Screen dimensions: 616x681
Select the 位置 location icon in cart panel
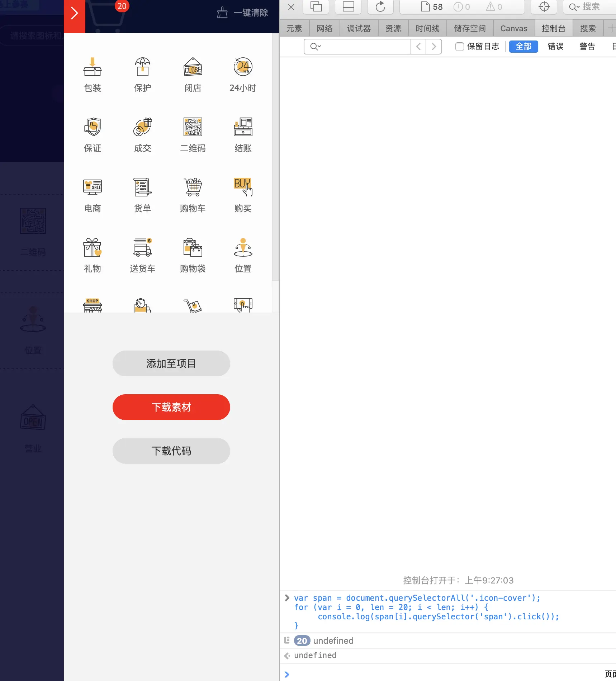(x=243, y=247)
